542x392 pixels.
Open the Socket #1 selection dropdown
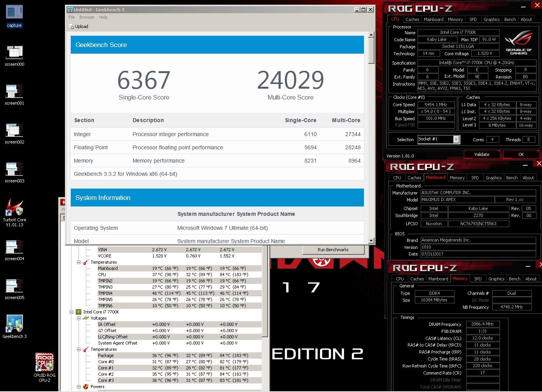(456, 139)
